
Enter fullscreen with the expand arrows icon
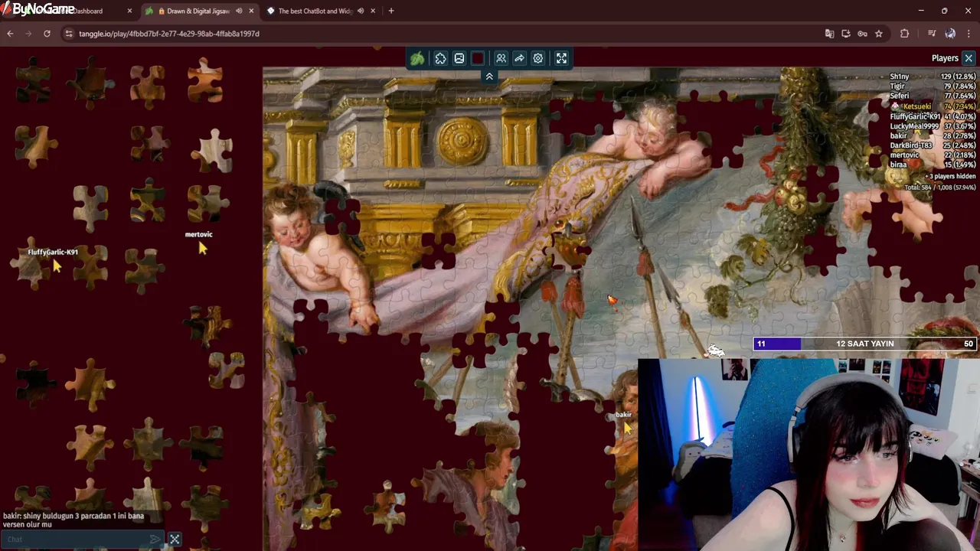561,58
